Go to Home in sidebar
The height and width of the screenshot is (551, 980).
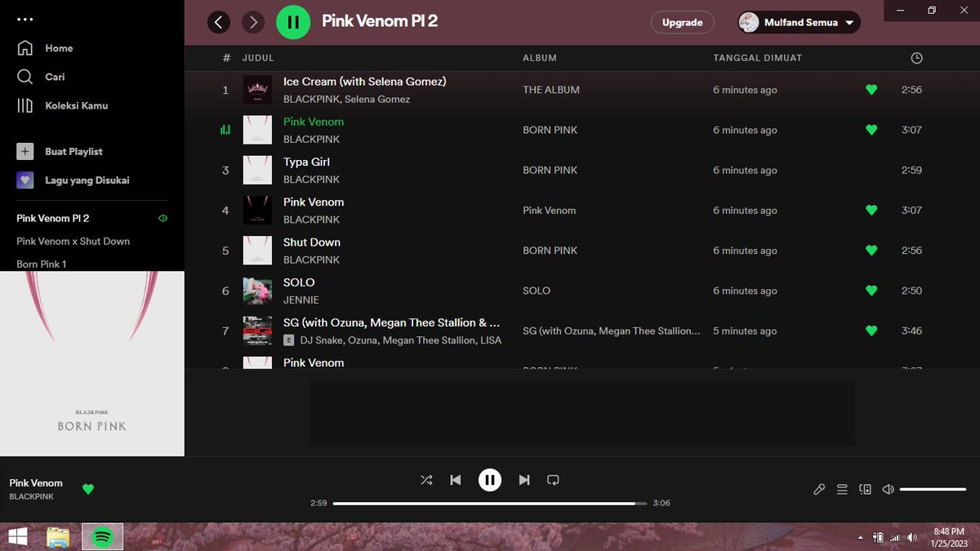(x=45, y=48)
